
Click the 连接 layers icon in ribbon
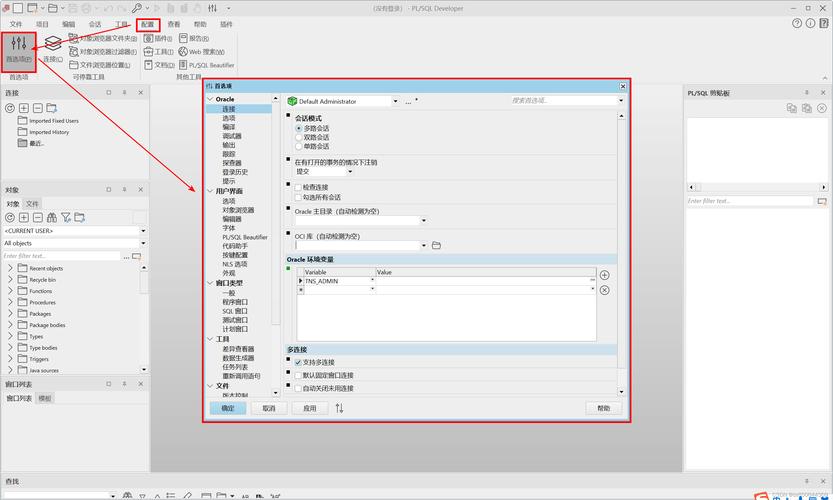click(53, 45)
